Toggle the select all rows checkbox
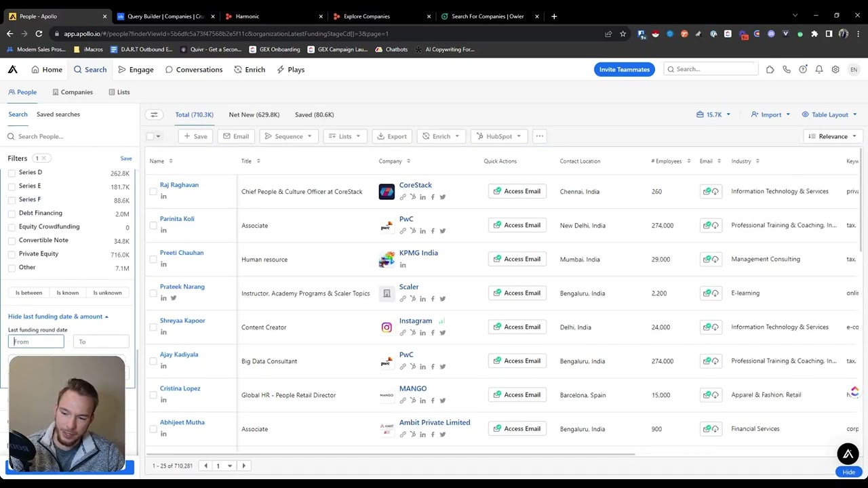This screenshot has width=868, height=488. [151, 136]
